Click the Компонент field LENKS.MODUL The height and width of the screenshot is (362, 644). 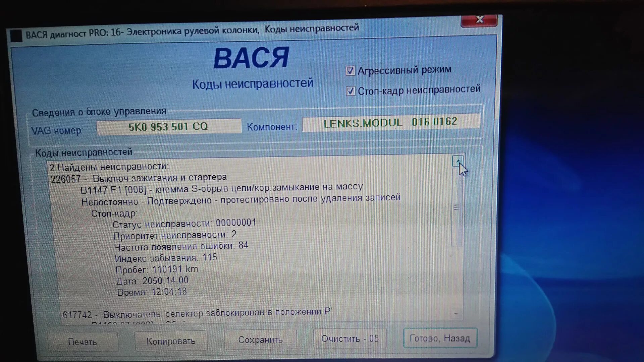pos(391,122)
